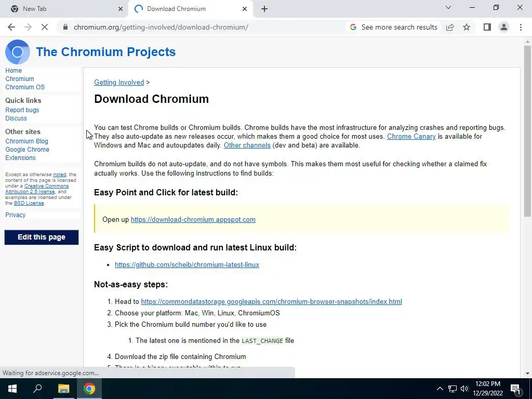This screenshot has width=532, height=399.
Task: Switch to the New Tab tab
Action: pos(64,9)
